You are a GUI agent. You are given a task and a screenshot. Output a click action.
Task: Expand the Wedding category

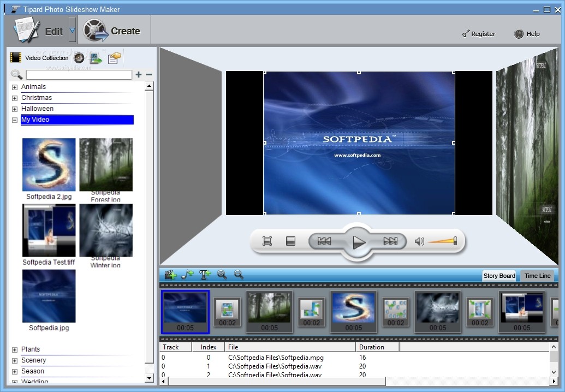[x=15, y=382]
